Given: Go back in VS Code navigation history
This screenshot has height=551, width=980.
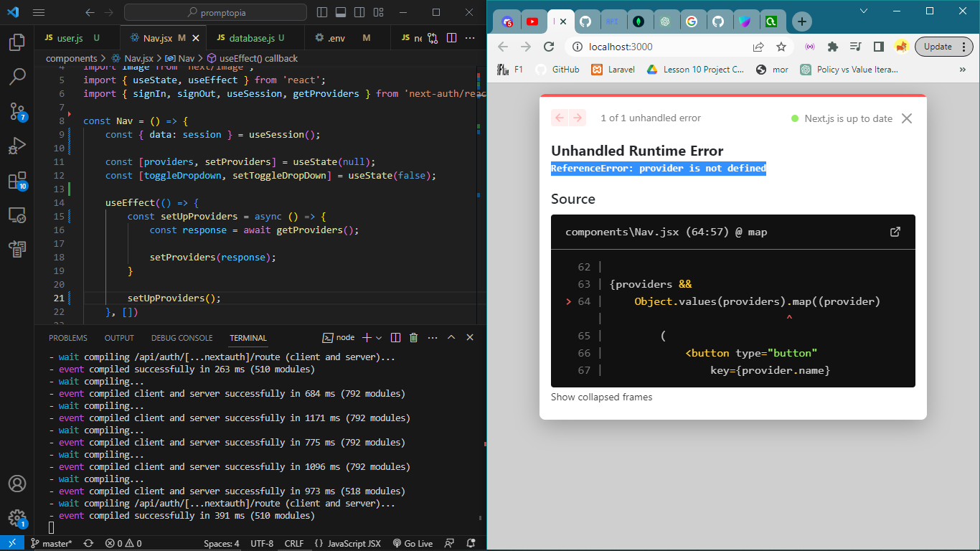Looking at the screenshot, I should [x=89, y=12].
